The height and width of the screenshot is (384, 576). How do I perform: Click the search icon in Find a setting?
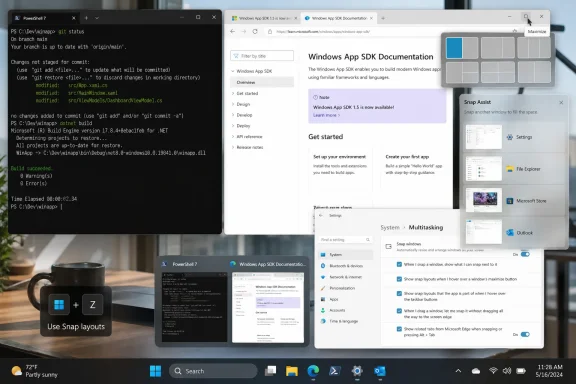pyautogui.click(x=367, y=240)
